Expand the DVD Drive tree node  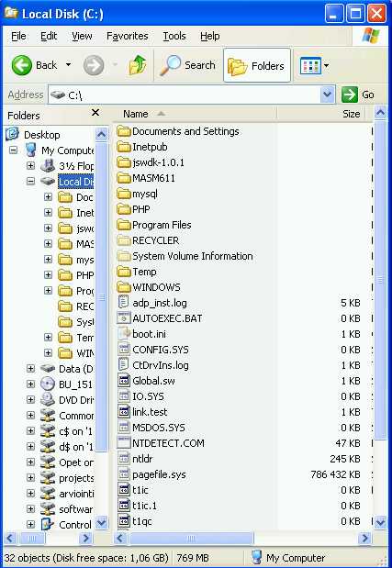31,399
